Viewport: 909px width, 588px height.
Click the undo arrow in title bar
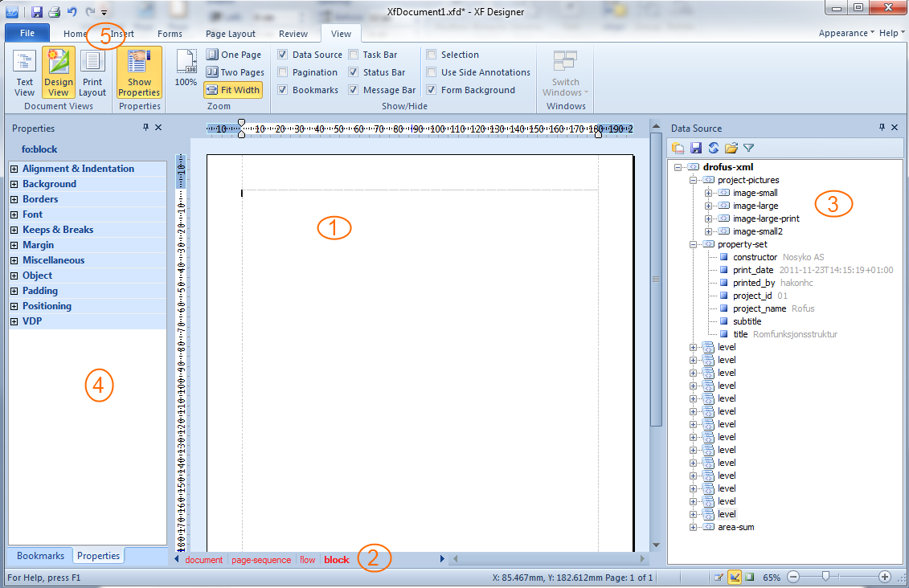pos(72,12)
